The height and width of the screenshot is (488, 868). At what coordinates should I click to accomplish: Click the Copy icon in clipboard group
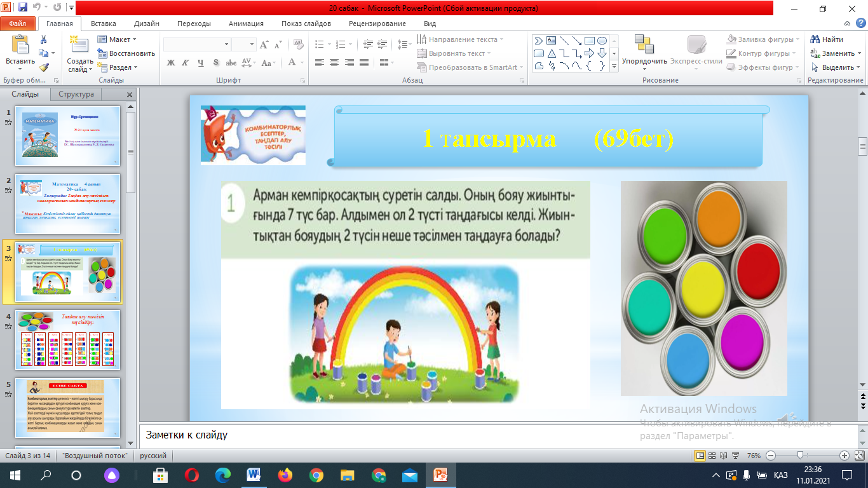(x=43, y=53)
